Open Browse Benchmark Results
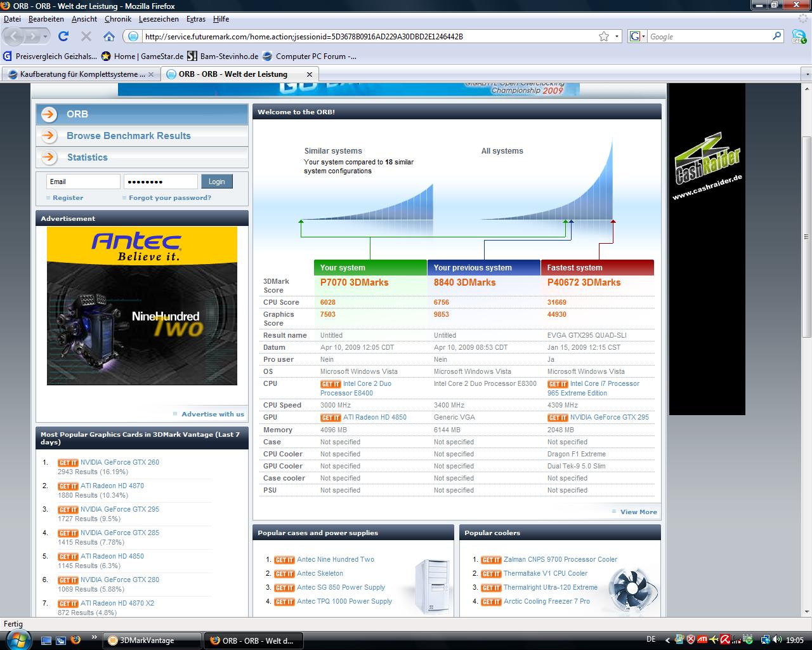This screenshot has width=812, height=650. 142,136
